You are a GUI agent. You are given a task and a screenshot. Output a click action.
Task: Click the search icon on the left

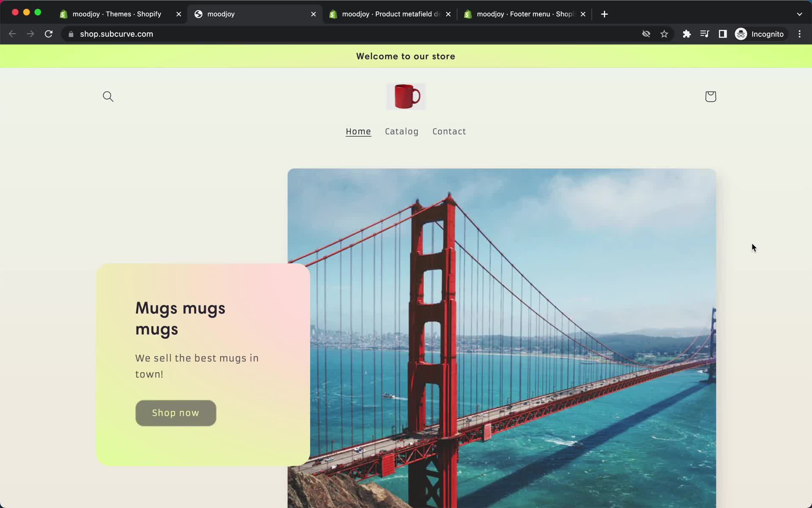[108, 96]
